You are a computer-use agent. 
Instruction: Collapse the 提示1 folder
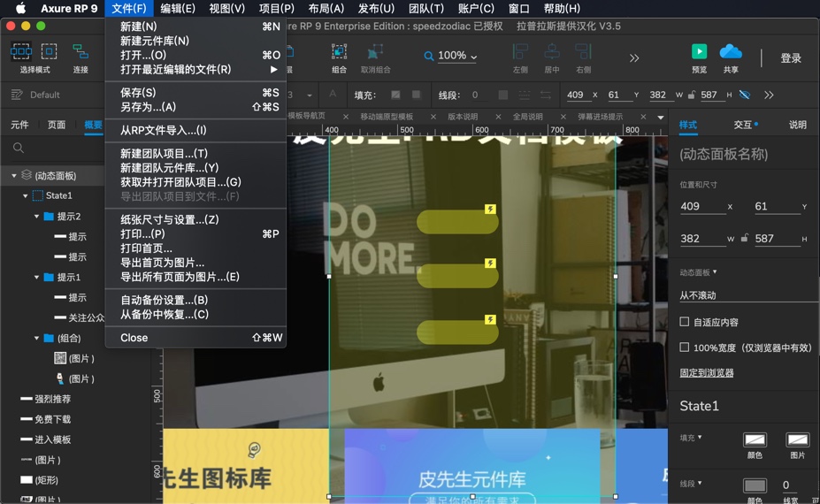click(x=36, y=278)
